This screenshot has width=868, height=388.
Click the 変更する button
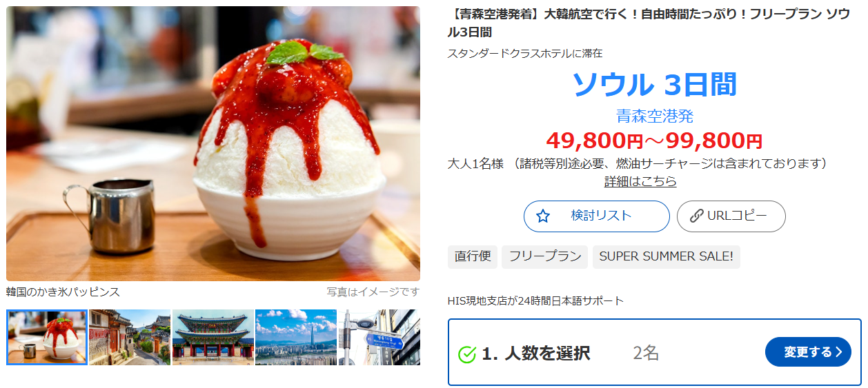pyautogui.click(x=808, y=352)
